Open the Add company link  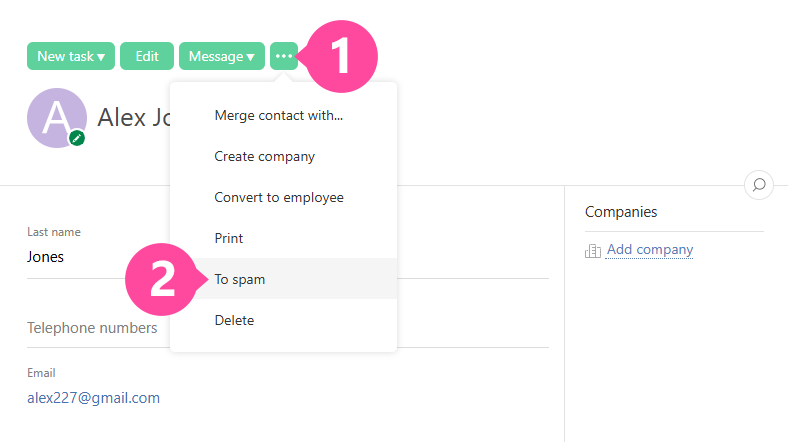pos(649,250)
